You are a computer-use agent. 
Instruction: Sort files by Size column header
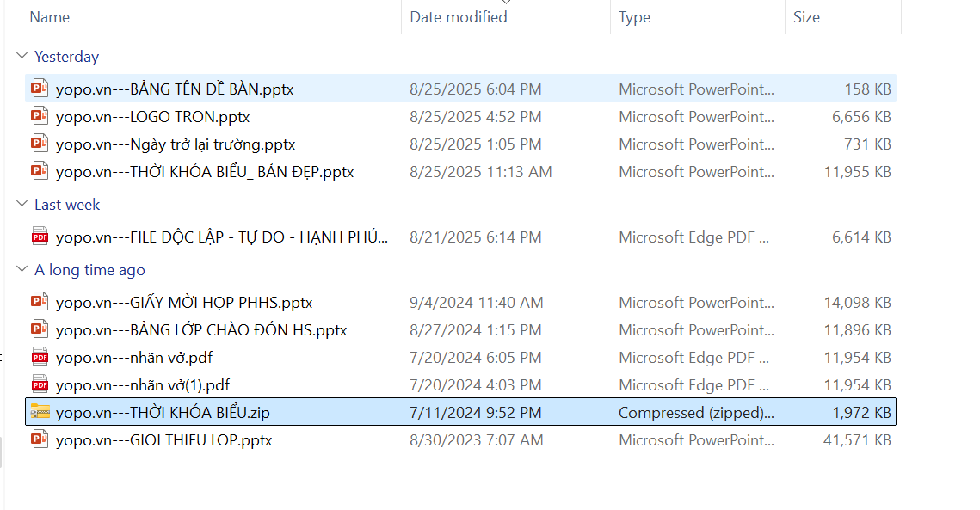pos(806,17)
